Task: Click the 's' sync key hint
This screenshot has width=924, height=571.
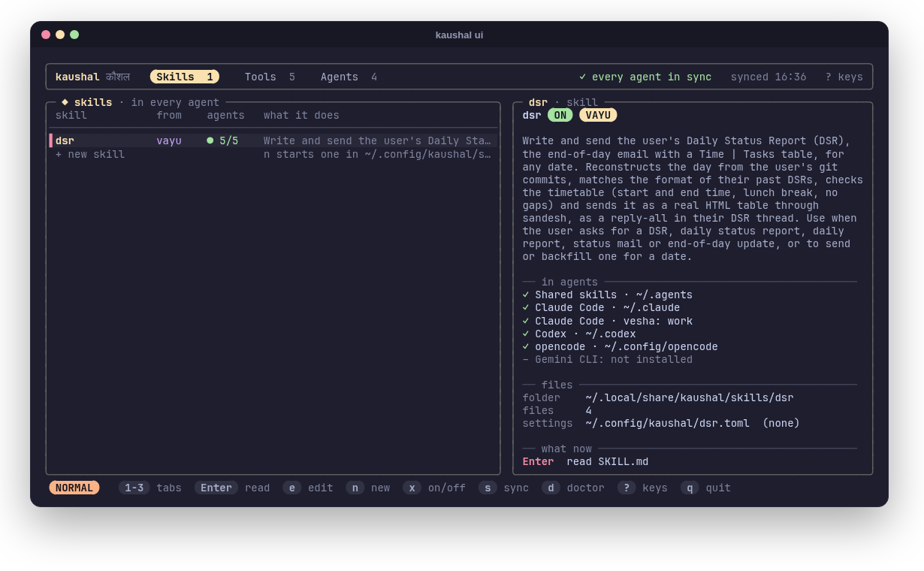Action: pos(488,488)
